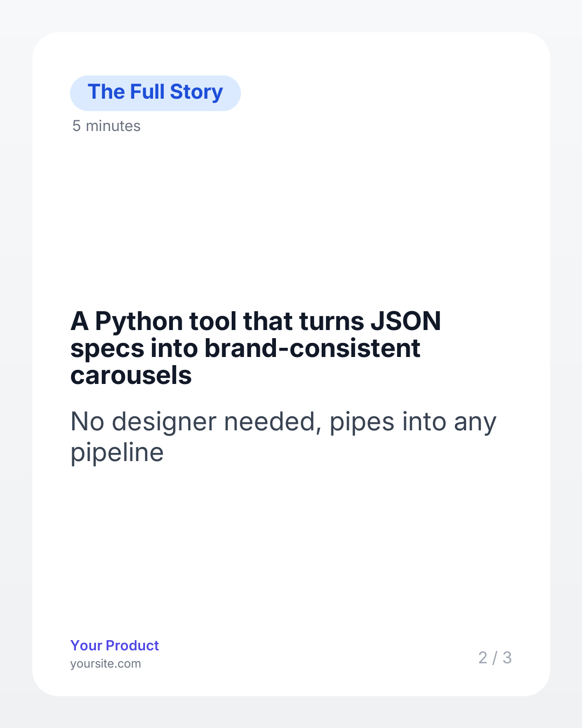This screenshot has height=728, width=582.
Task: Click the "2 / 3" slide counter
Action: tap(495, 658)
